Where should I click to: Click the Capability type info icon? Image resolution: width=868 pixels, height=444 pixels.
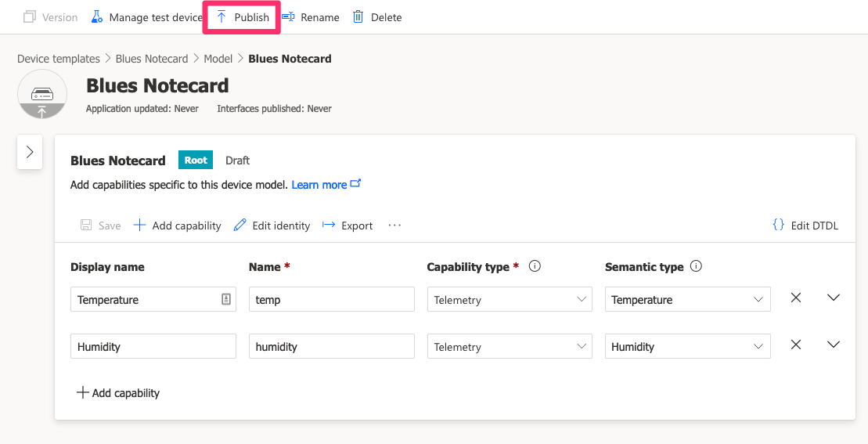pos(535,266)
